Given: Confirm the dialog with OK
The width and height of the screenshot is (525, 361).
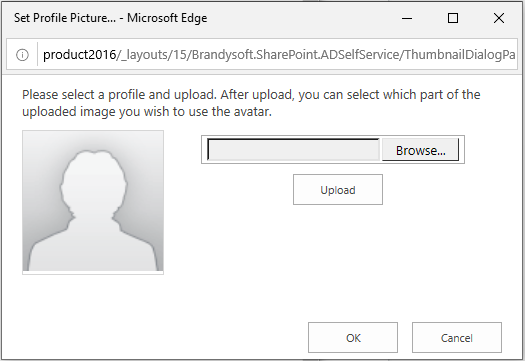Looking at the screenshot, I should [353, 338].
